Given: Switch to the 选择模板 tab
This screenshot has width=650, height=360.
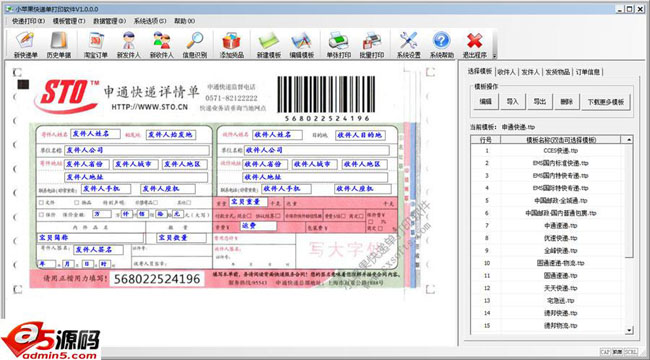Looking at the screenshot, I should [x=480, y=71].
